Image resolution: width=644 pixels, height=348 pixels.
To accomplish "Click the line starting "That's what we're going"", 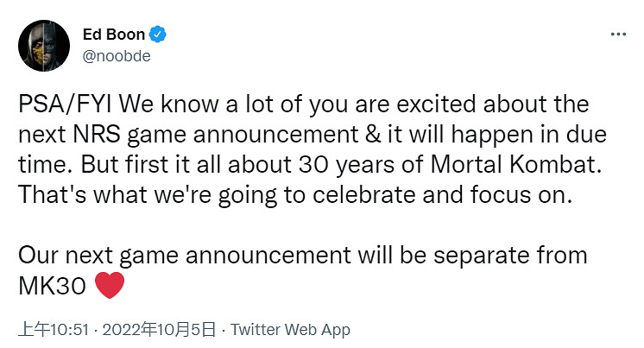I will pyautogui.click(x=294, y=194).
